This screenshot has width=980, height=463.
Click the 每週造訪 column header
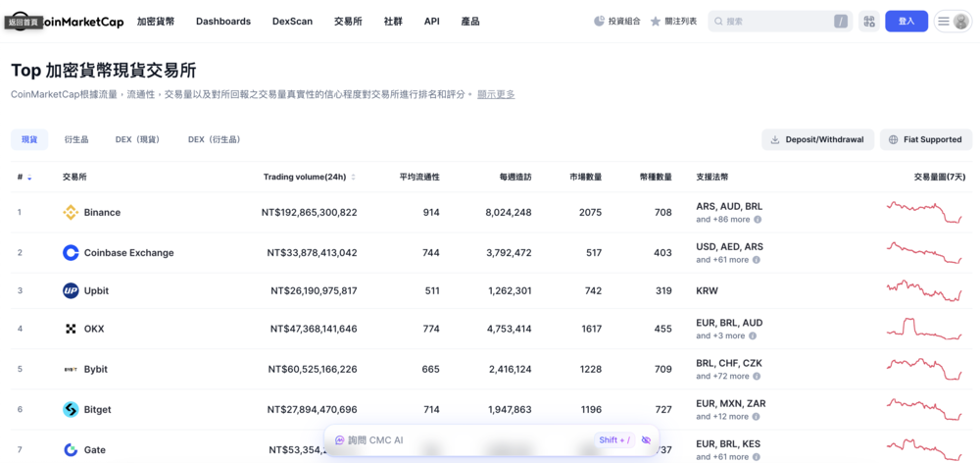(x=515, y=178)
